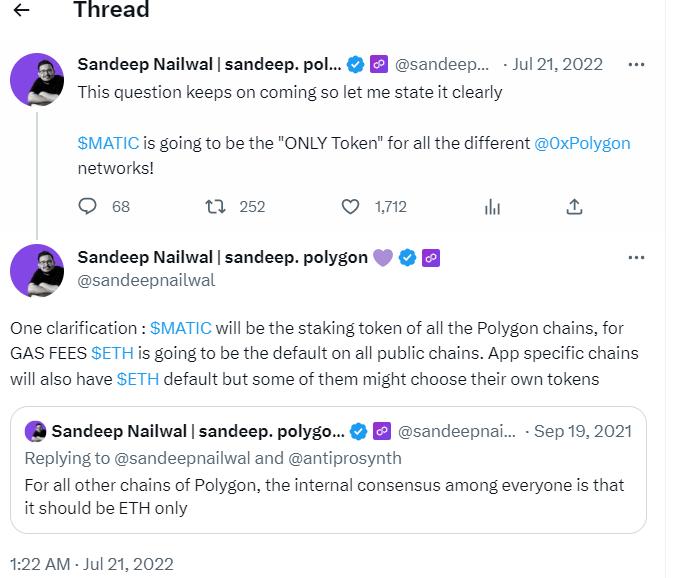Like the first tweet with 1,712 likes
The width and height of the screenshot is (673, 578).
point(350,207)
